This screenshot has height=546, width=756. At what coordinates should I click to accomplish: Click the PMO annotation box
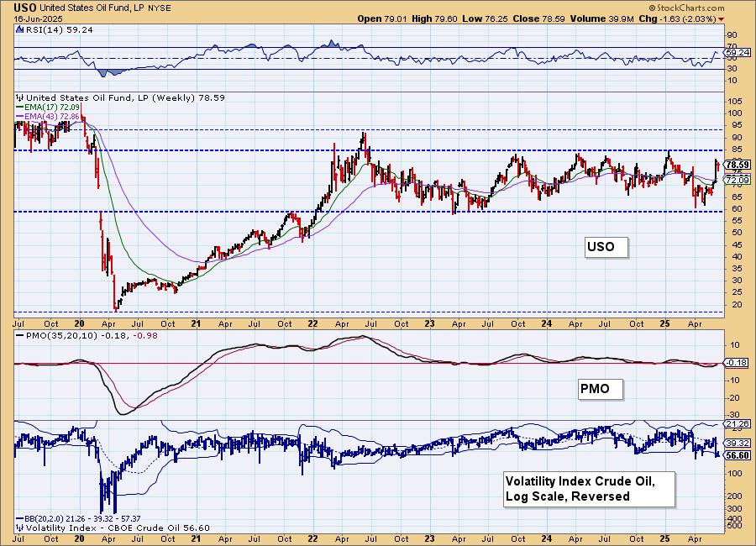(601, 389)
